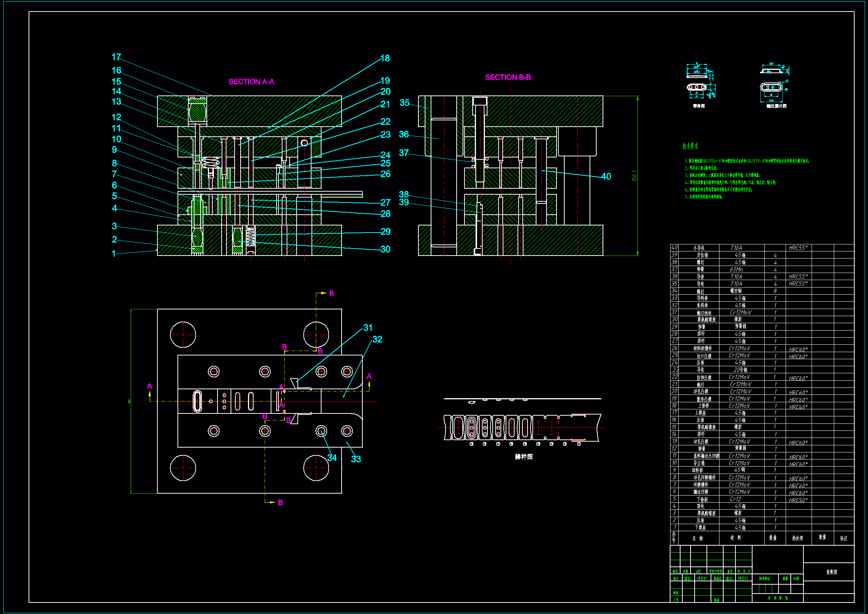Viewport: 868px width, 614px height.
Task: Select part balloon number 17
Action: pyautogui.click(x=116, y=57)
